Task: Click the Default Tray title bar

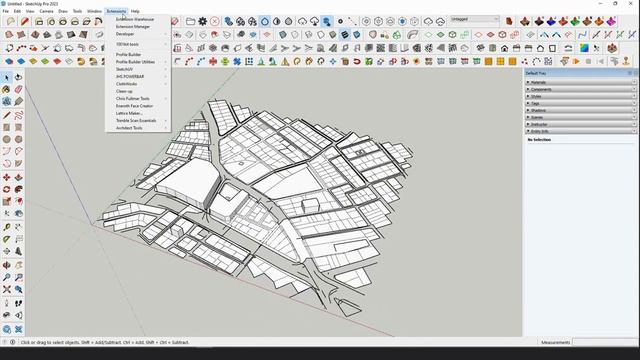Action: pyautogui.click(x=581, y=73)
